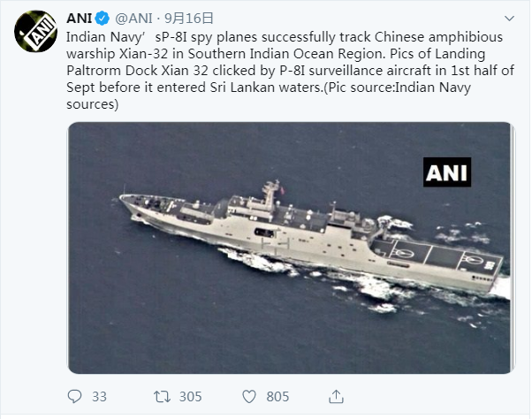Click the retweet count 305
Viewport: 532px width, 419px height.
point(190,396)
